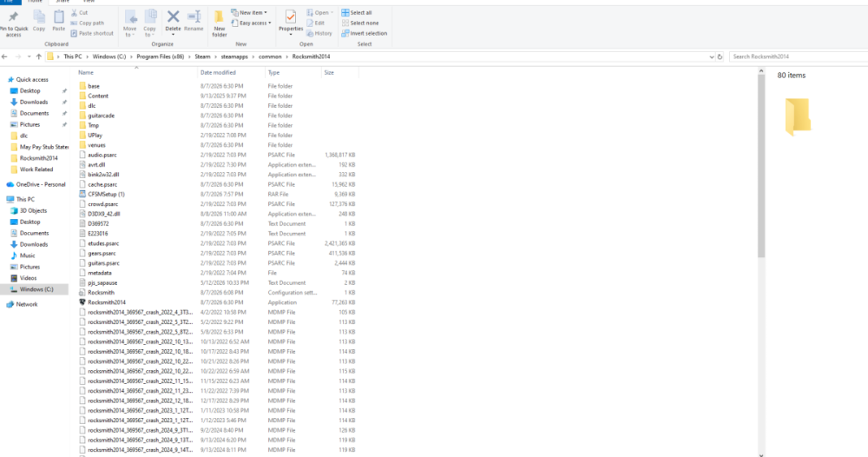Click the Rename icon in ribbon
This screenshot has width=868, height=457.
[x=194, y=21]
